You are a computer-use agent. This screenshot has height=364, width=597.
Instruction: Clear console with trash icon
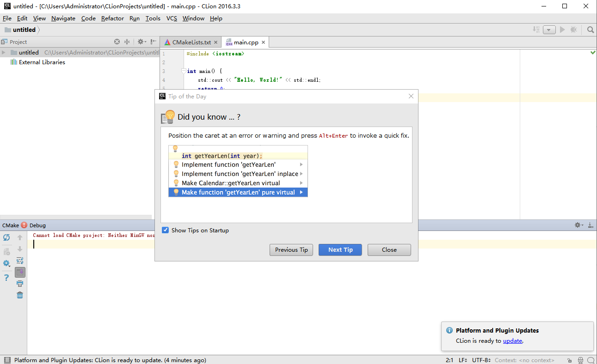[x=20, y=295]
